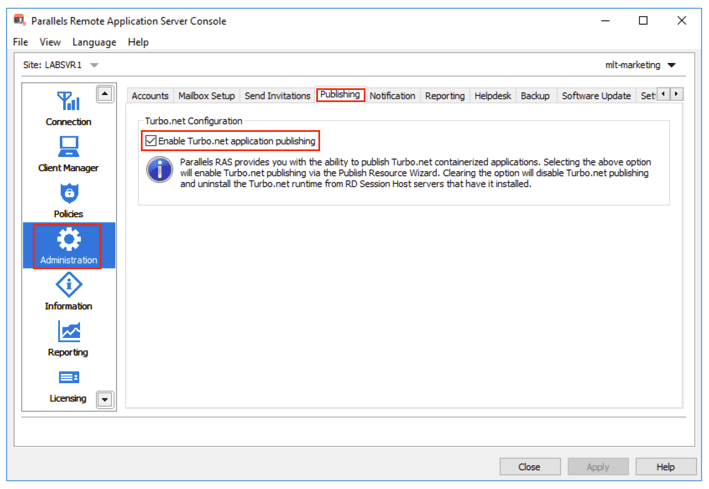Switch to the Reporting tab
The image size is (709, 489).
pyautogui.click(x=444, y=96)
